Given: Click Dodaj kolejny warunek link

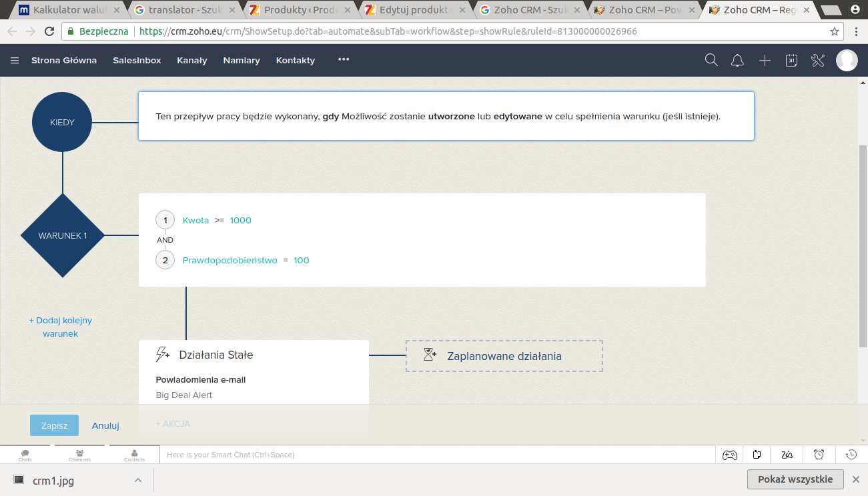Looking at the screenshot, I should (61, 327).
